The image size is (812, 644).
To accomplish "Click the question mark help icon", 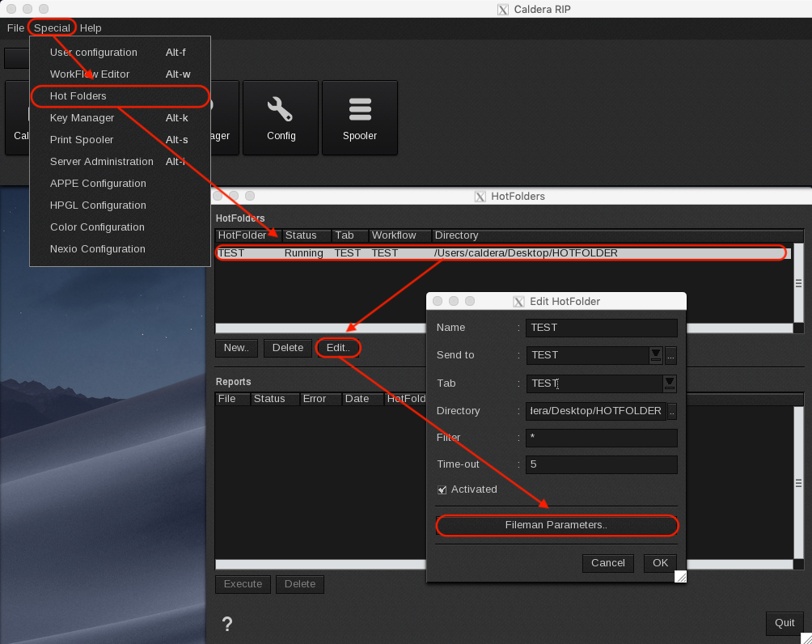I will [x=227, y=624].
